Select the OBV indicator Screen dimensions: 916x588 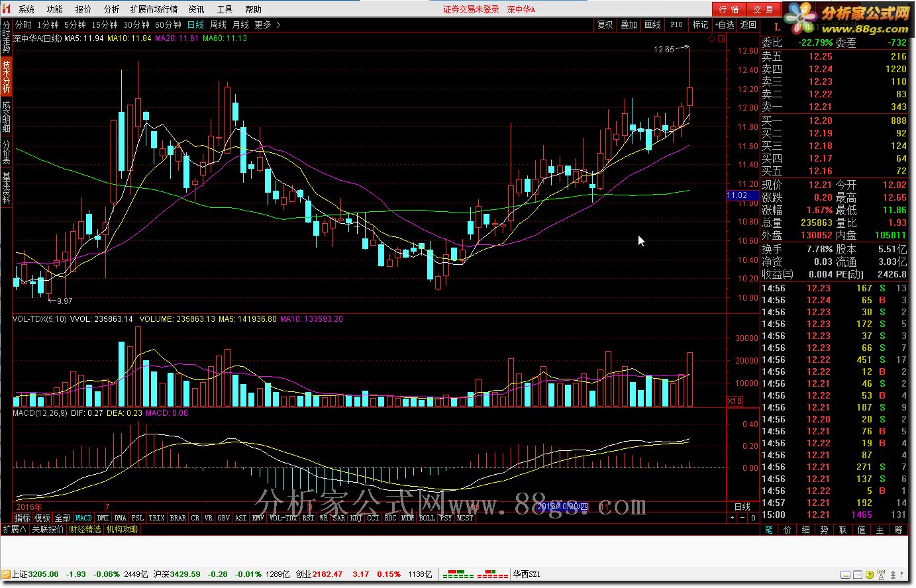(223, 518)
